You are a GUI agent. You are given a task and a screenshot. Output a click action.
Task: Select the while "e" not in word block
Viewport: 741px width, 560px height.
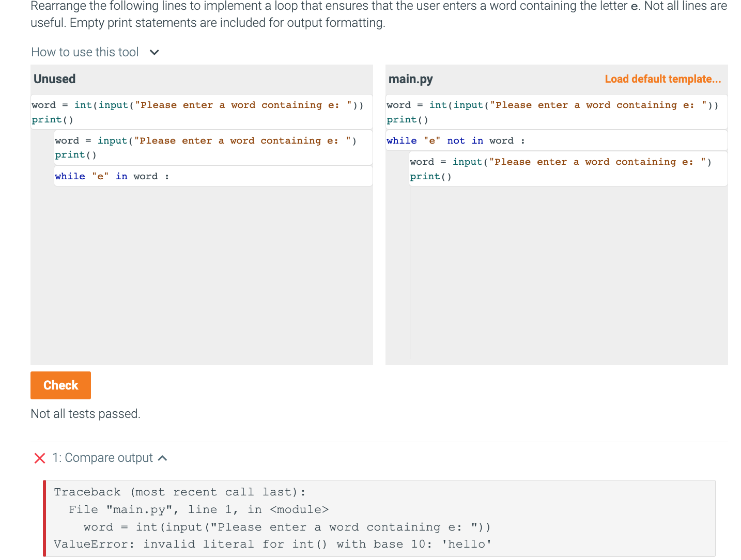pos(557,141)
